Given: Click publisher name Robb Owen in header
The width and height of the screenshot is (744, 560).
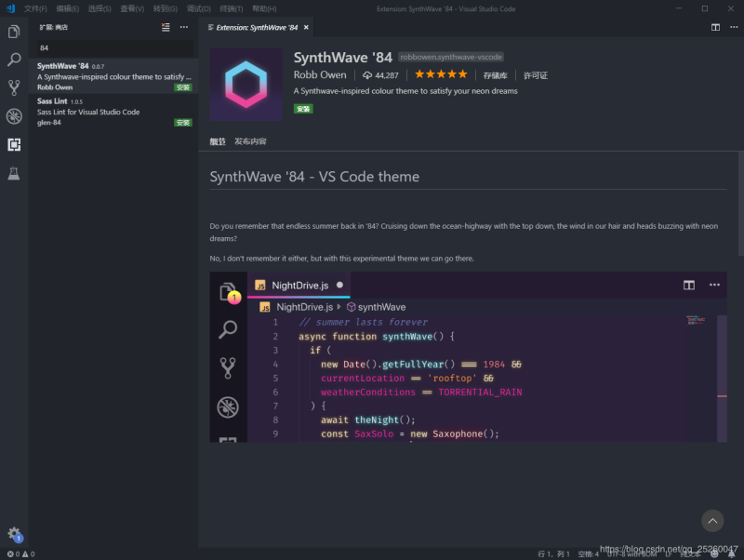Looking at the screenshot, I should [x=320, y=75].
